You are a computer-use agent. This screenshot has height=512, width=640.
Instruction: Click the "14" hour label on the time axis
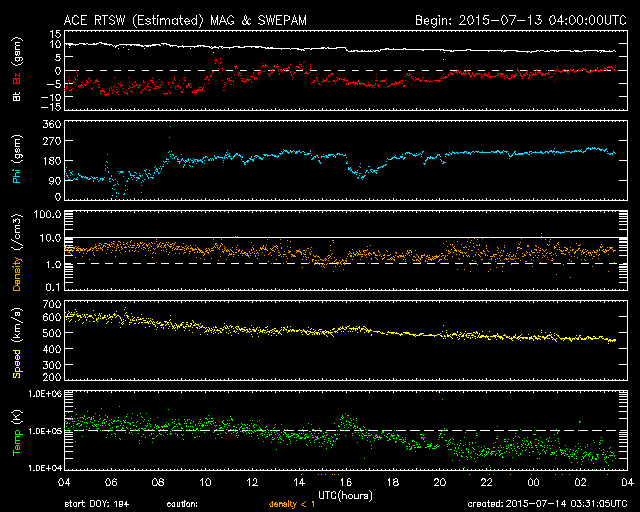[299, 483]
